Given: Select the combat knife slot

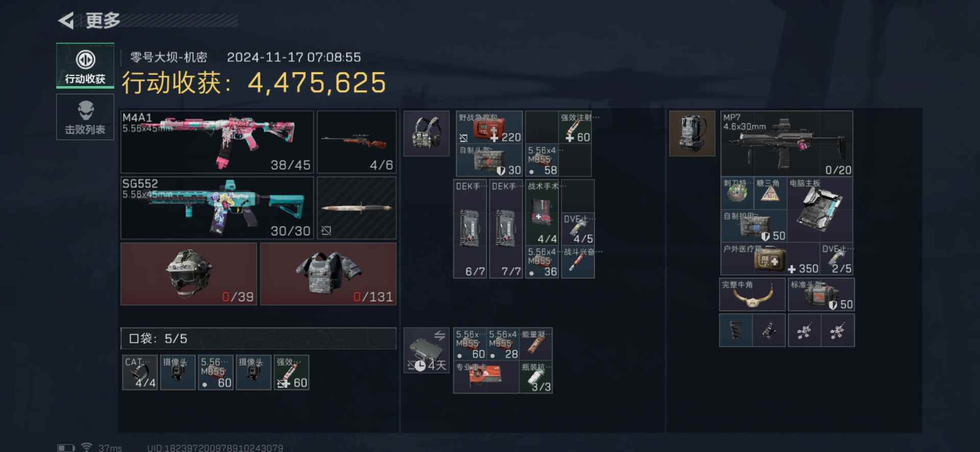Looking at the screenshot, I should [x=357, y=208].
